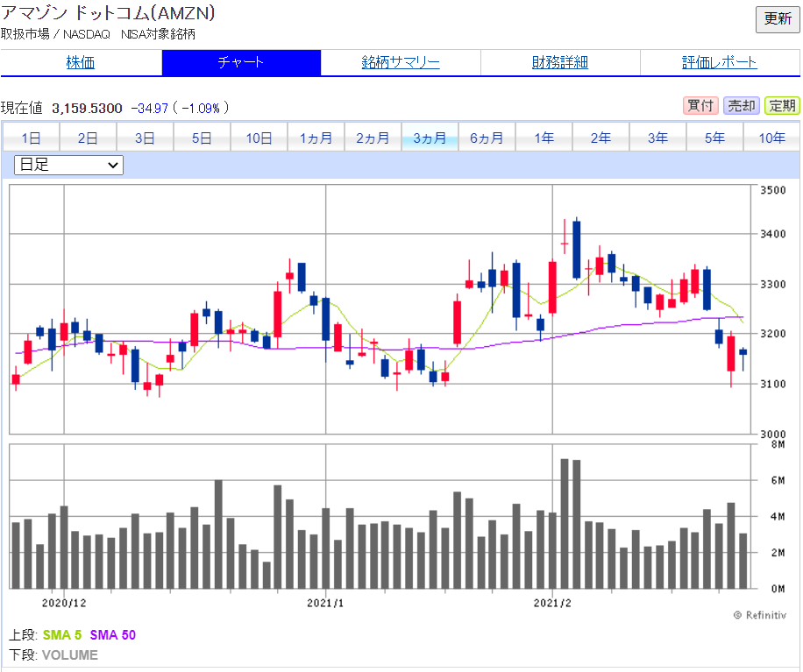Select the 3年 chart period
This screenshot has width=803, height=672.
657,138
